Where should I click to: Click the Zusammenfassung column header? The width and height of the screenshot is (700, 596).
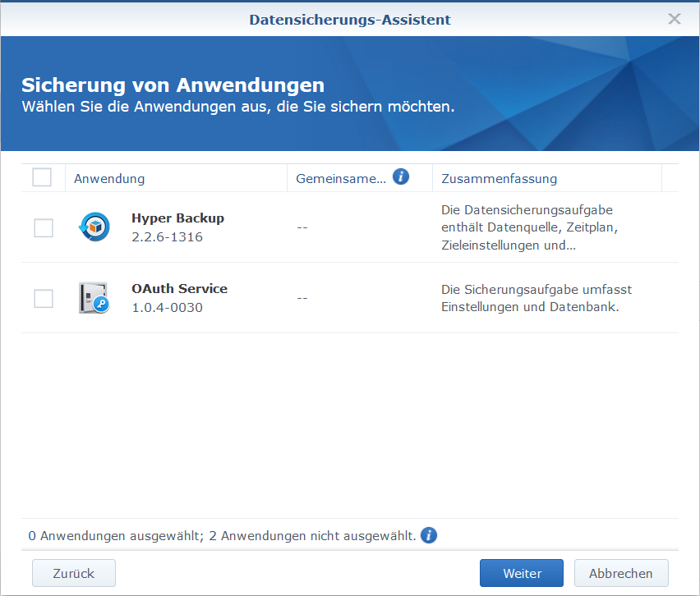coord(499,178)
